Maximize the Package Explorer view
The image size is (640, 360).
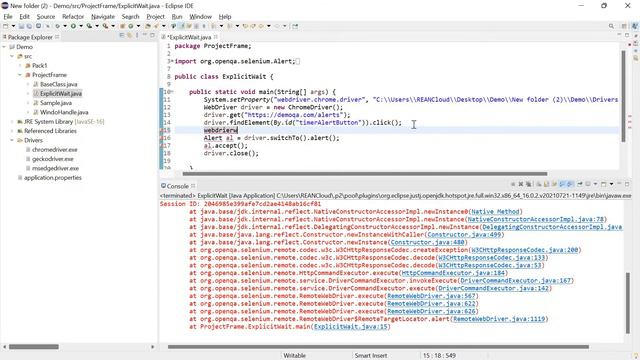pos(152,36)
